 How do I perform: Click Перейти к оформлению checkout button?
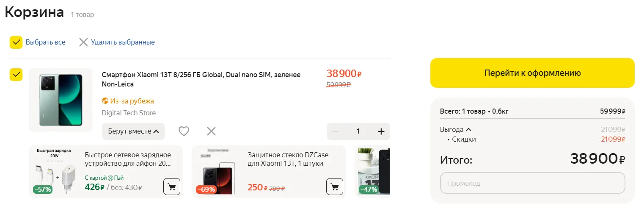pos(532,73)
